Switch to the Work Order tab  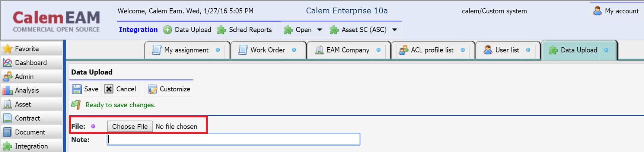[x=268, y=50]
